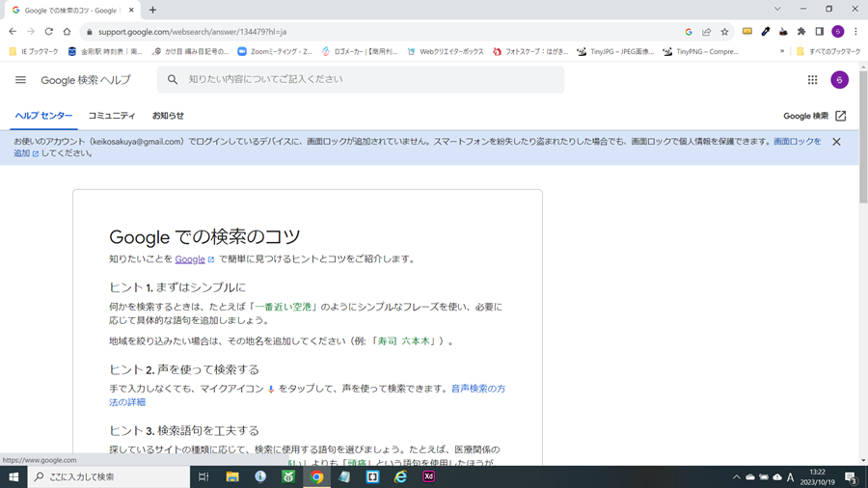The image size is (868, 488).
Task: Open Adobe XD from the taskbar
Action: coord(428,476)
